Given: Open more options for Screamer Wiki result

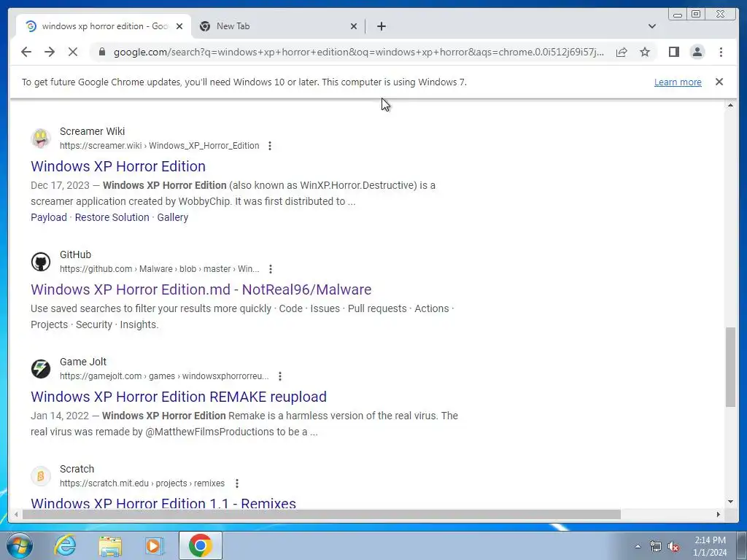Looking at the screenshot, I should (x=270, y=146).
